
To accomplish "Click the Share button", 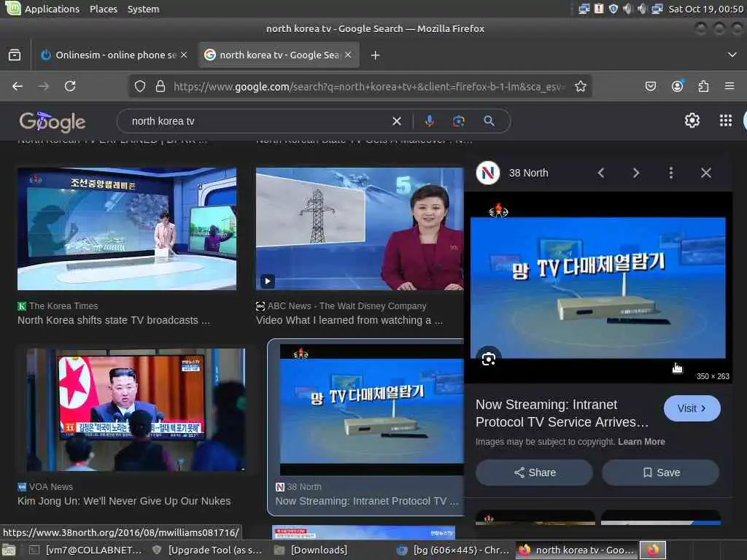I will tap(535, 472).
